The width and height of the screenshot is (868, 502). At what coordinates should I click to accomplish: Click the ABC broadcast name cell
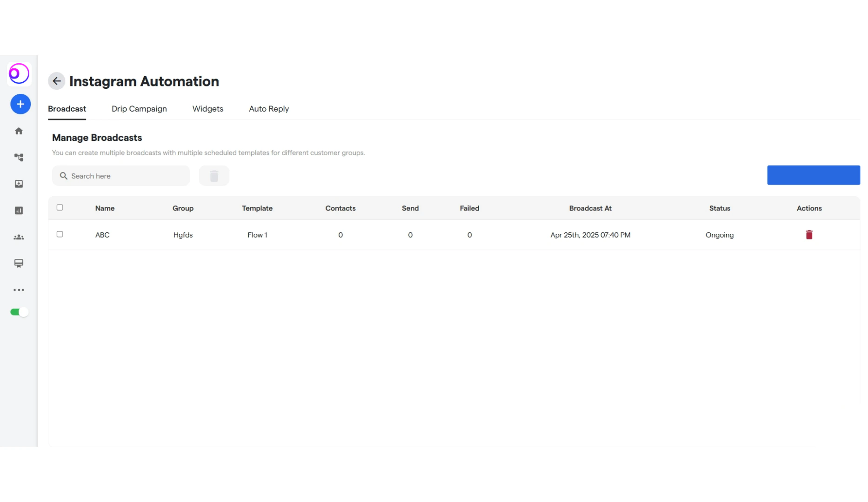102,235
